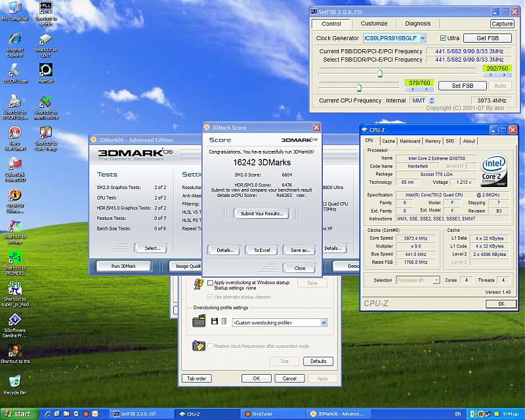Click To Excel in 3DMark Score dialog
This screenshot has width=525, height=420.
[262, 250]
